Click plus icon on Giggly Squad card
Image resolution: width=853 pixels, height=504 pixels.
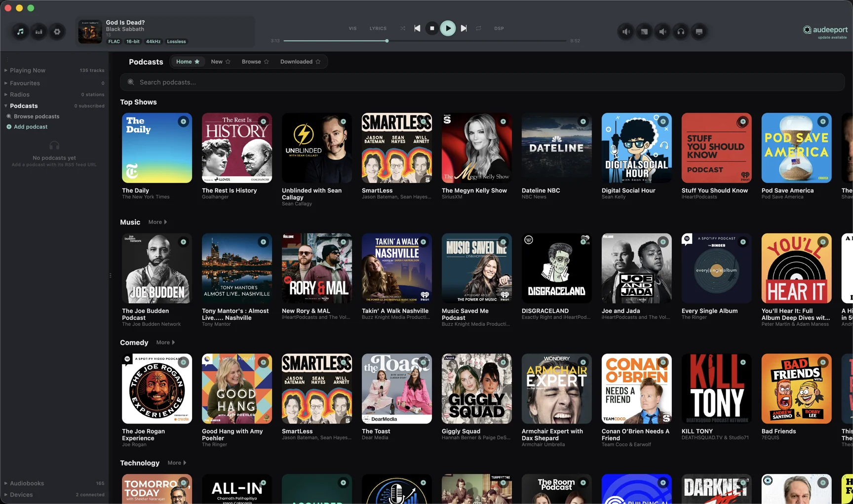[503, 362]
